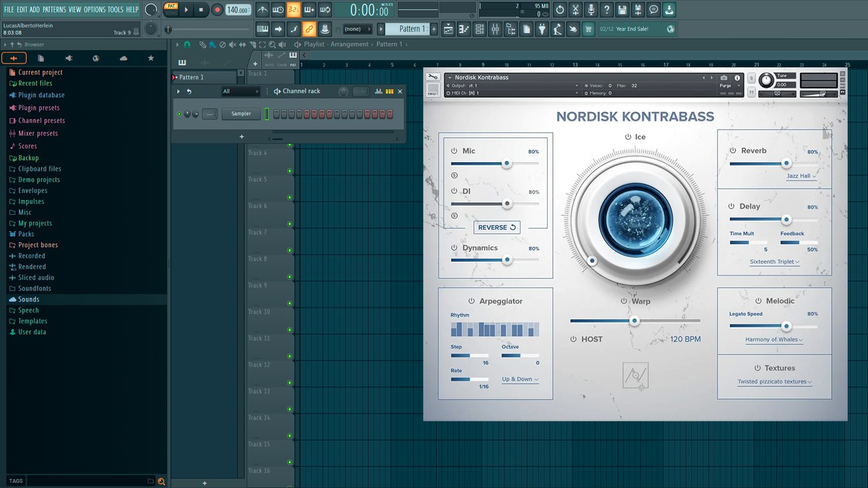This screenshot has height=488, width=868.
Task: Toggle the Delay power switch
Action: click(x=732, y=207)
